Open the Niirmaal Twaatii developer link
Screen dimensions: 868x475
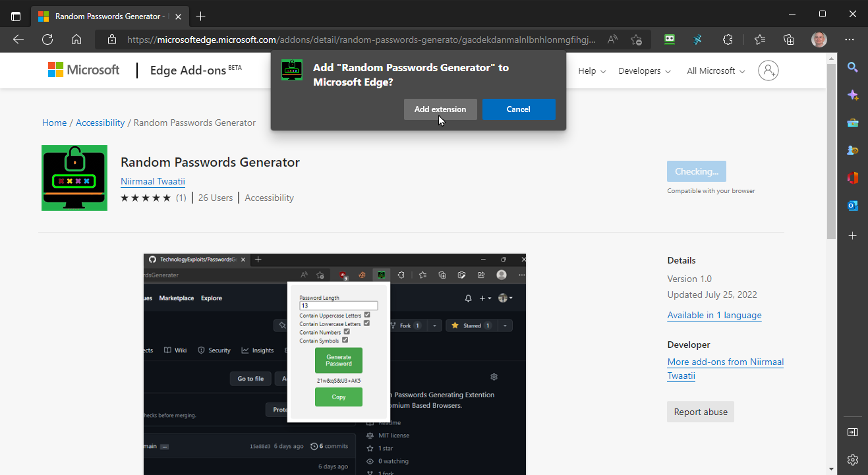pos(153,181)
